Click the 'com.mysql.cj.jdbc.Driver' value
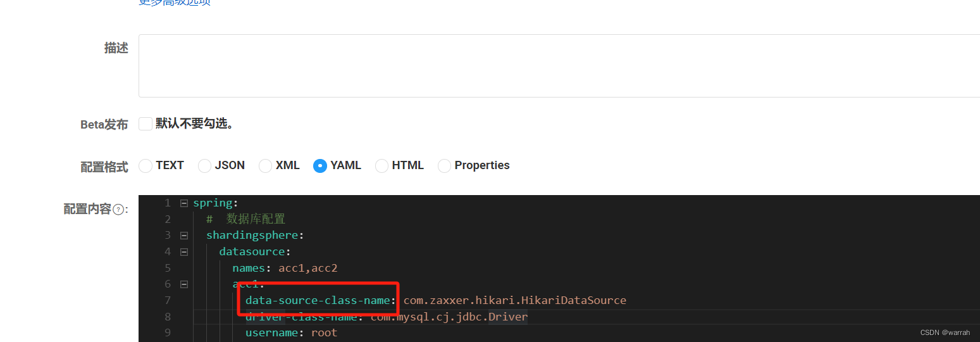Image resolution: width=980 pixels, height=342 pixels. (x=449, y=317)
